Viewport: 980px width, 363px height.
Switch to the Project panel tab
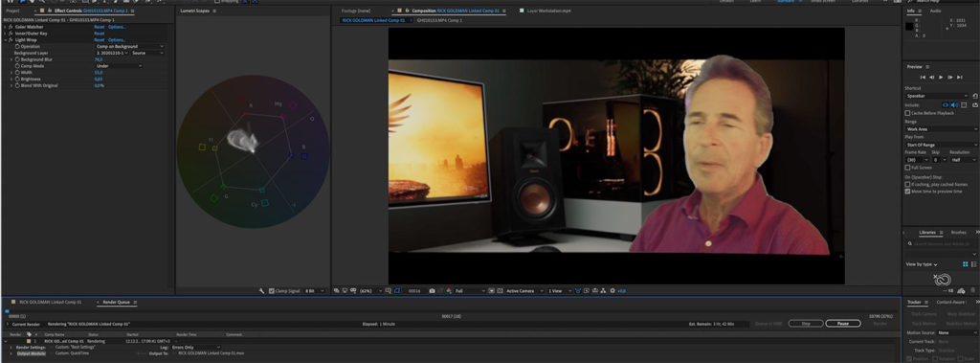(13, 11)
